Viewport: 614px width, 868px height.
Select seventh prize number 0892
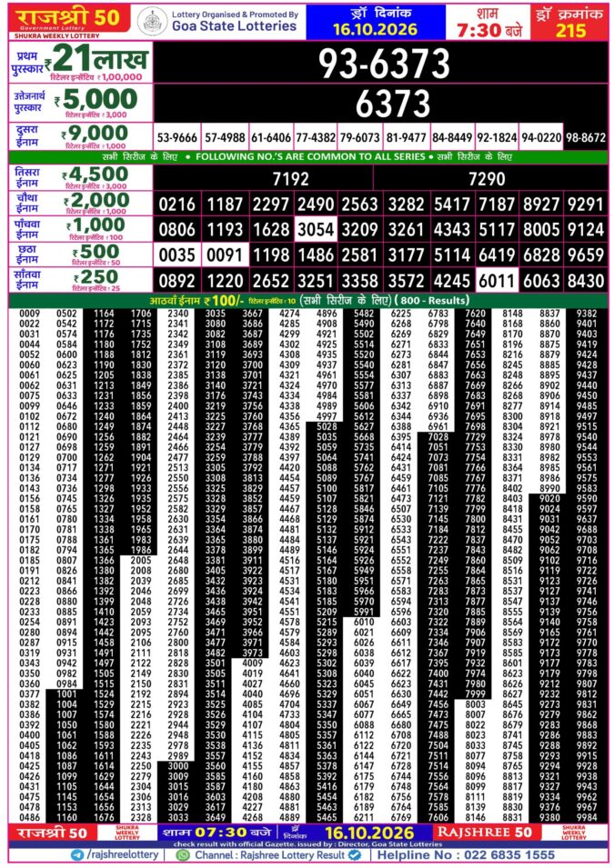point(176,281)
